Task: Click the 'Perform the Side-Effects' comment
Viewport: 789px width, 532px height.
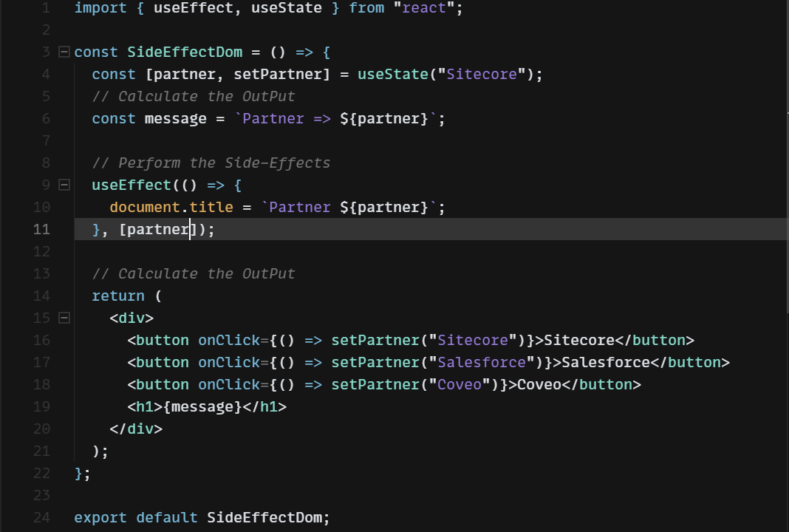Action: click(x=211, y=163)
